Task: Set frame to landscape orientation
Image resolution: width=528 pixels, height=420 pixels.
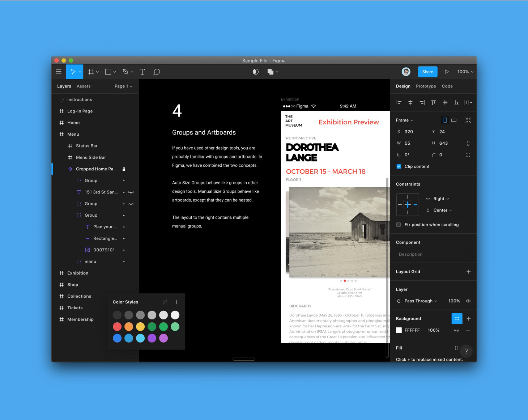Action: click(x=454, y=120)
